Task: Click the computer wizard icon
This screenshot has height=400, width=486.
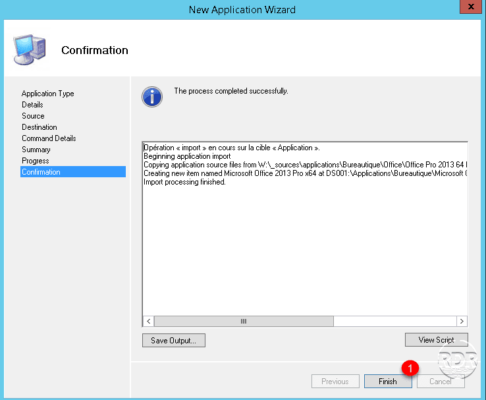Action: 29,50
